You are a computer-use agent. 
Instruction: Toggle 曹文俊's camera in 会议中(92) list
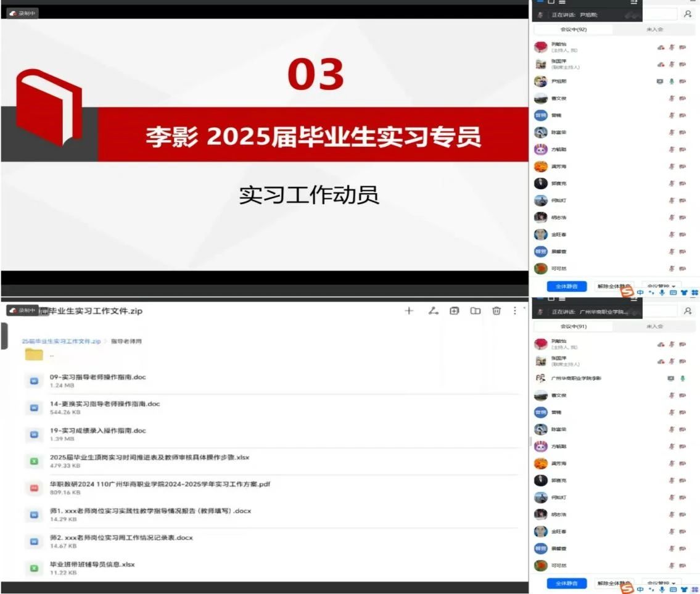point(682,98)
